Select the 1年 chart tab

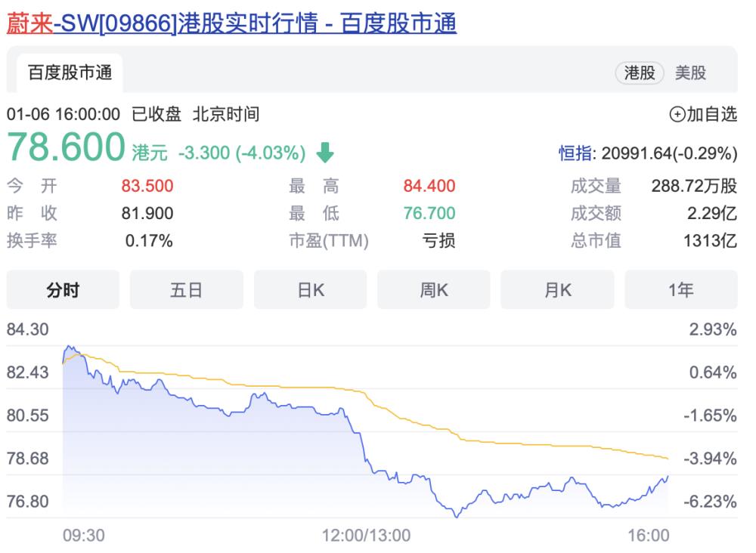tap(681, 290)
